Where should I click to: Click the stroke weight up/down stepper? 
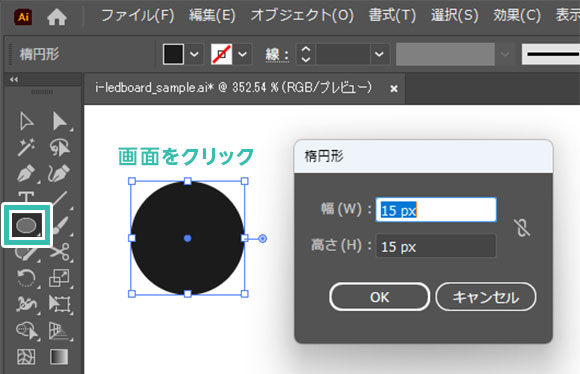coord(306,54)
